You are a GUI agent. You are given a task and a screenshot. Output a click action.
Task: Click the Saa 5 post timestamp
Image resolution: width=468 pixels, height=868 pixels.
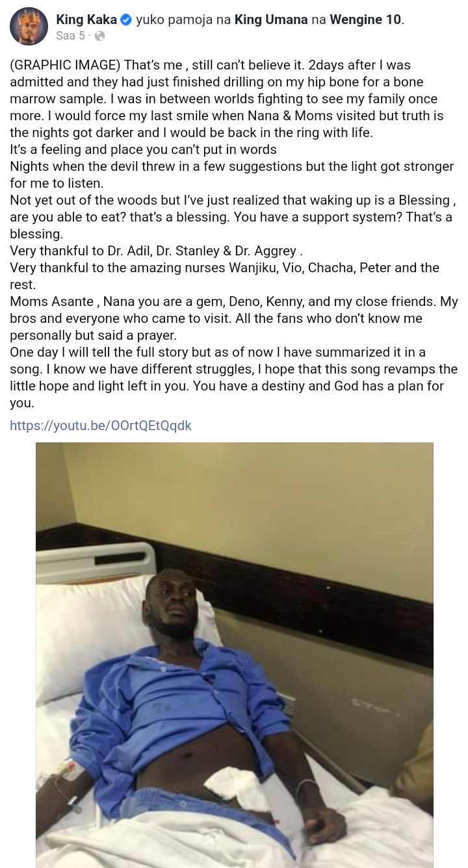point(70,36)
